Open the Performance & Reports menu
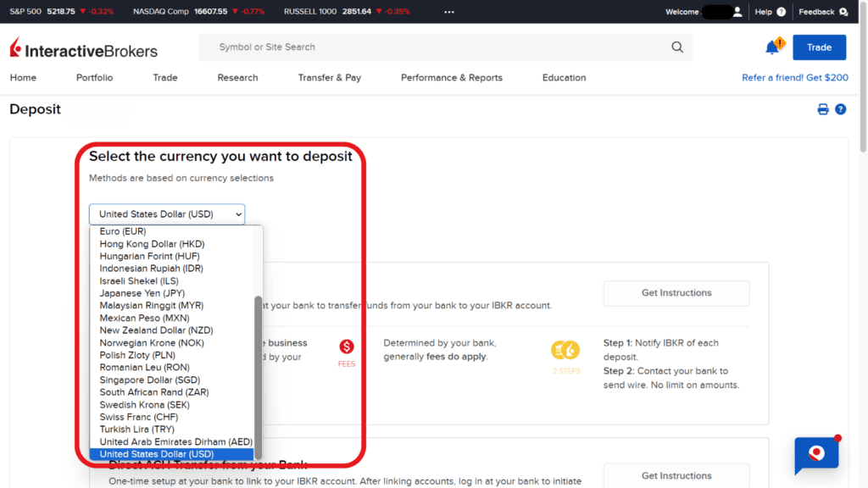Image resolution: width=868 pixels, height=488 pixels. [451, 77]
